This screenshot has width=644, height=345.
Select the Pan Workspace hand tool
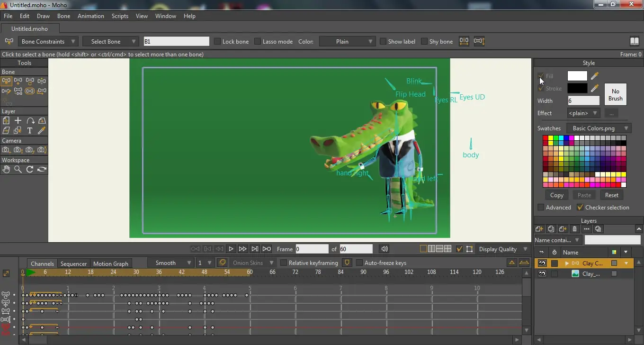pyautogui.click(x=6, y=169)
